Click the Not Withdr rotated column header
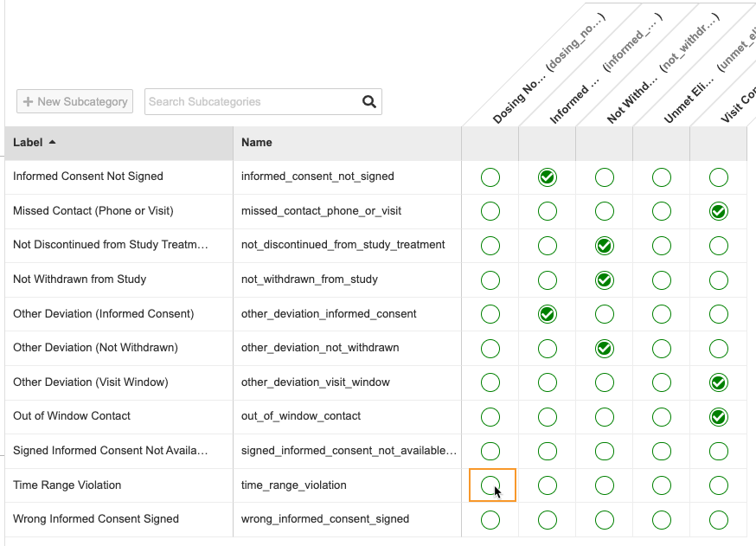Viewport: 756px width, 546px height. [642, 87]
